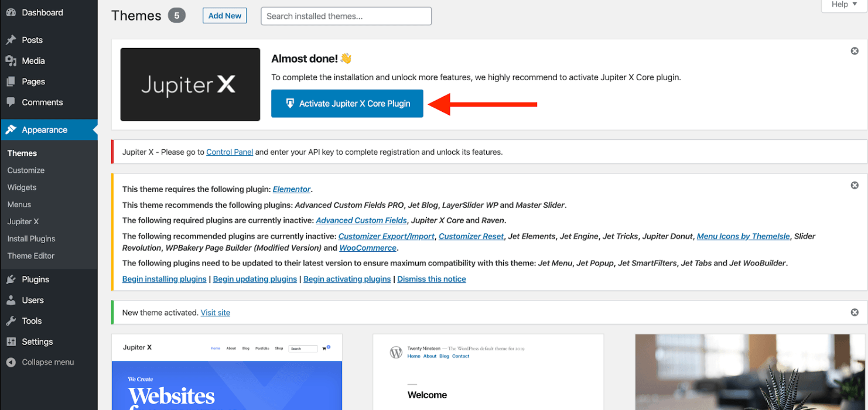Click the Posts pushpin icon
Image resolution: width=868 pixels, height=410 pixels.
11,40
